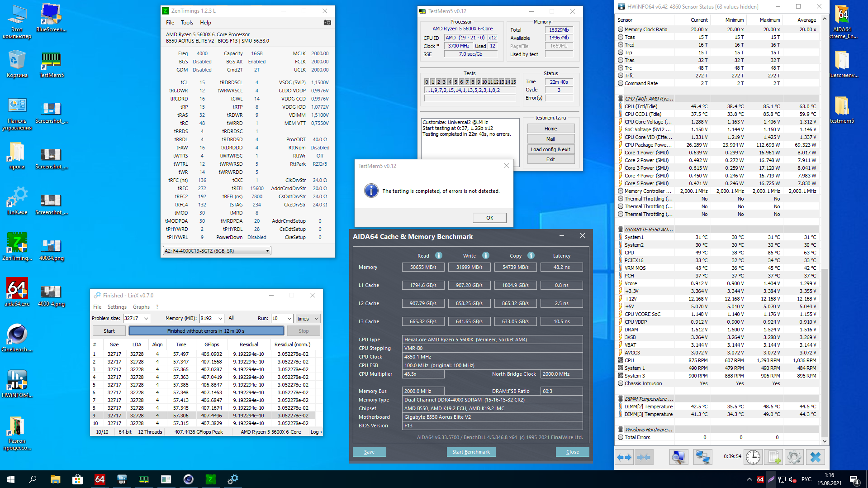Click the LinX finished progress bar

click(x=206, y=331)
